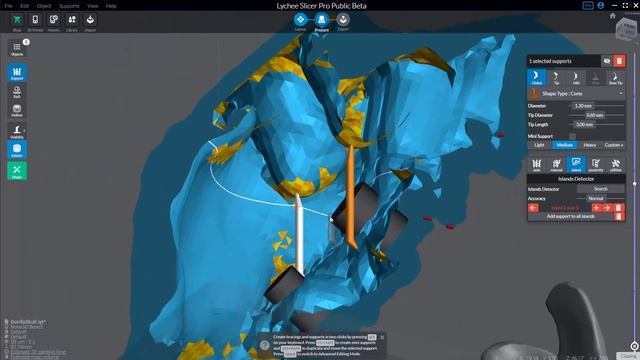Click the Export workflow step icon
The width and height of the screenshot is (640, 360).
coord(343,20)
